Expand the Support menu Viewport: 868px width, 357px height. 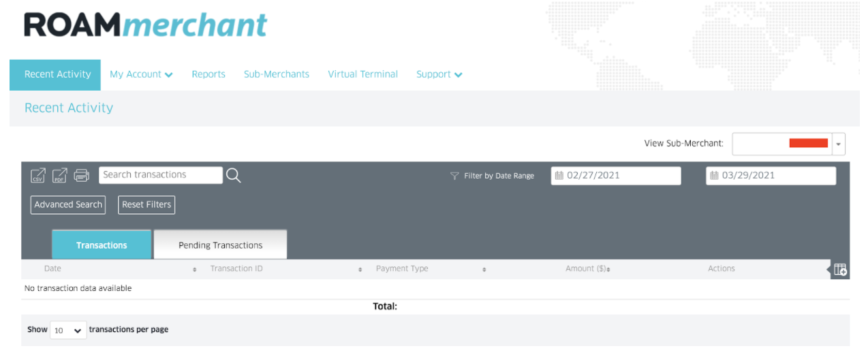[439, 74]
